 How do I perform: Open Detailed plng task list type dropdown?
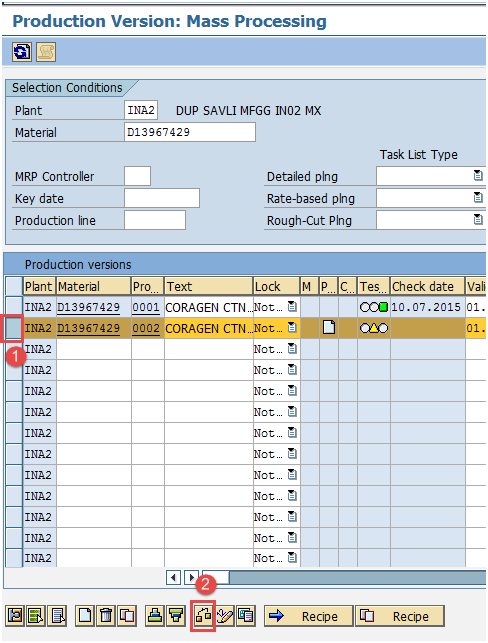pyautogui.click(x=478, y=176)
